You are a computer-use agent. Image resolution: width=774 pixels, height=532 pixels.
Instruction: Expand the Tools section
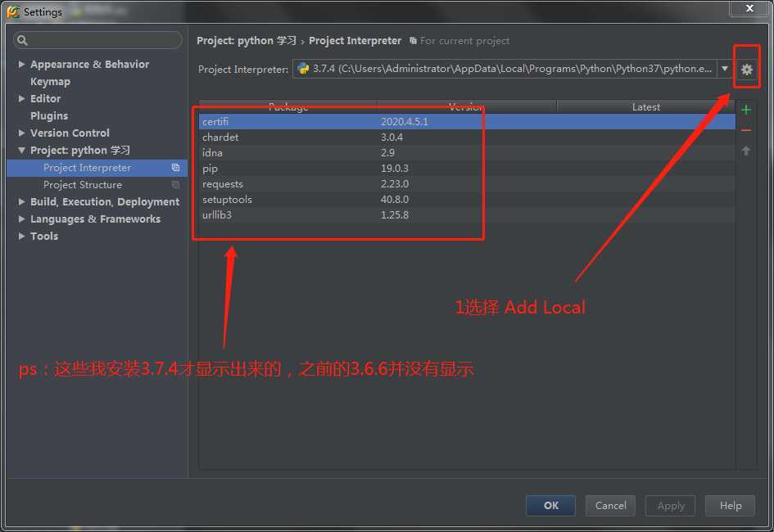[x=22, y=237]
